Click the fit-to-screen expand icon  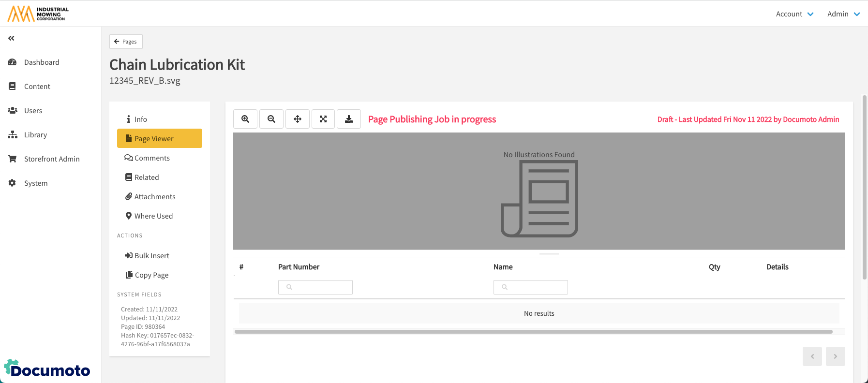pos(323,119)
